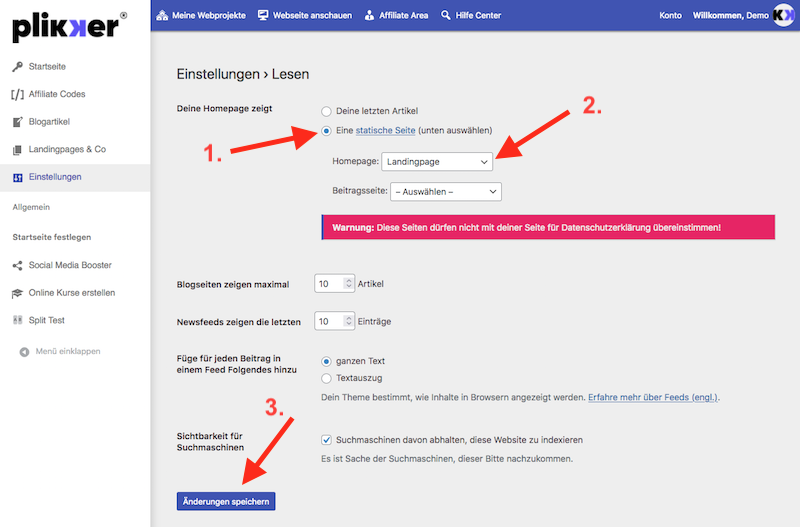The width and height of the screenshot is (800, 527).
Task: Follow the 'Erfahre mehr über Feeds' link
Action: [652, 397]
